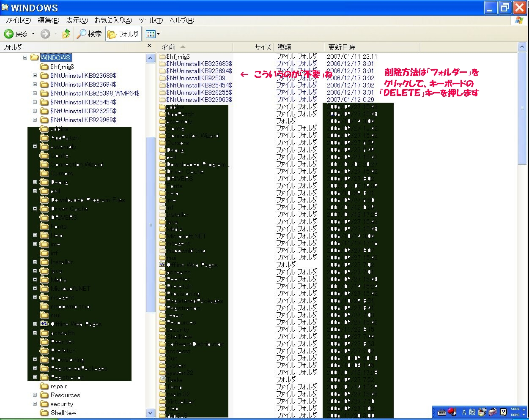Viewport: 529px width, 420px height.
Task: Expand $NtUninstallKB923689$ in the folder tree
Action: (x=35, y=76)
